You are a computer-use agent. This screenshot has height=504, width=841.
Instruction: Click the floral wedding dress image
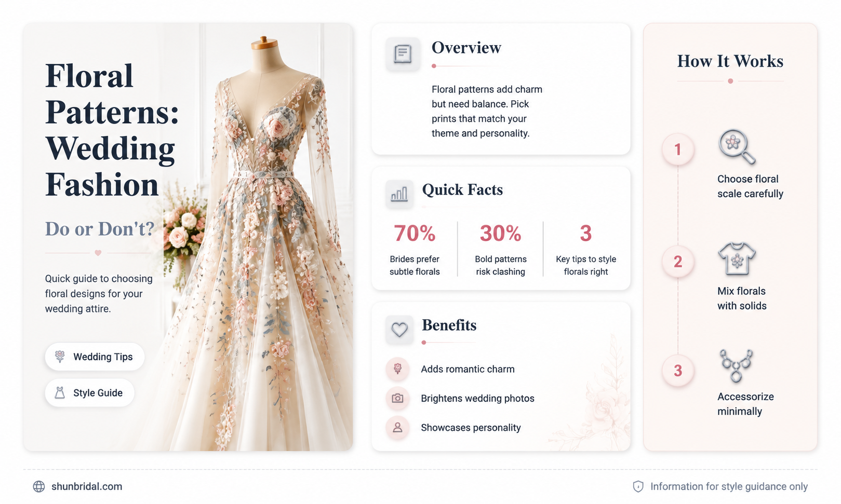[x=260, y=244]
